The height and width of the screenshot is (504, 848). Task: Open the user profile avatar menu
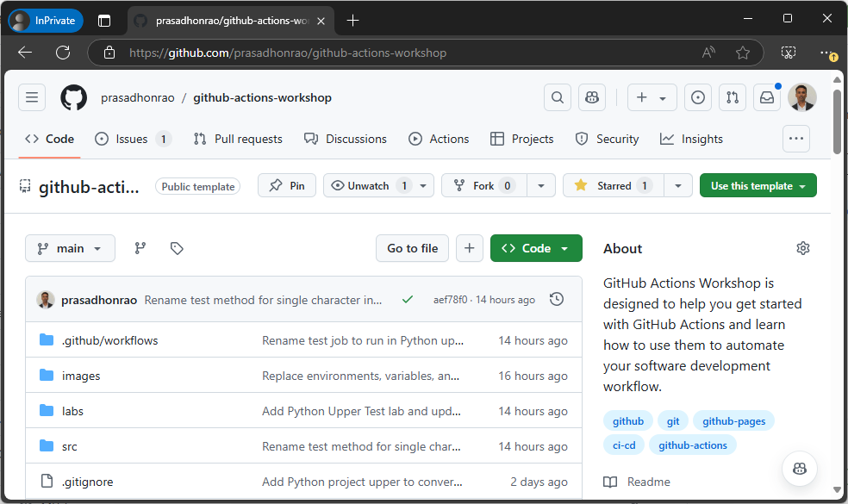point(802,97)
